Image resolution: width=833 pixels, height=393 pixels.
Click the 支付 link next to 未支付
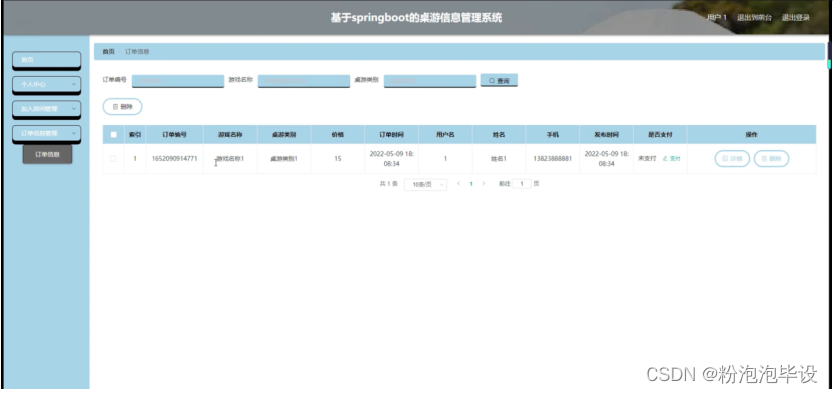pos(672,158)
